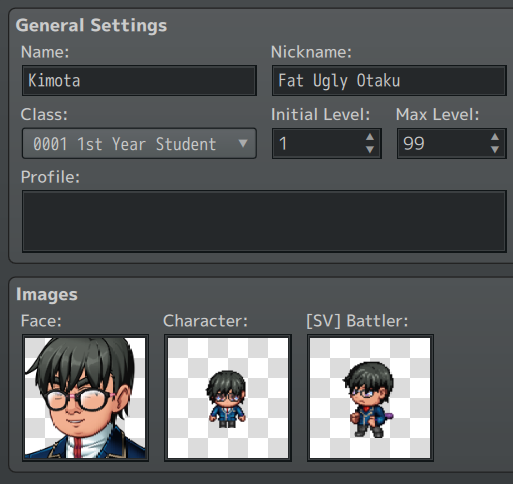
Task: Decrease the Max Level with the down arrow
Action: 495,149
